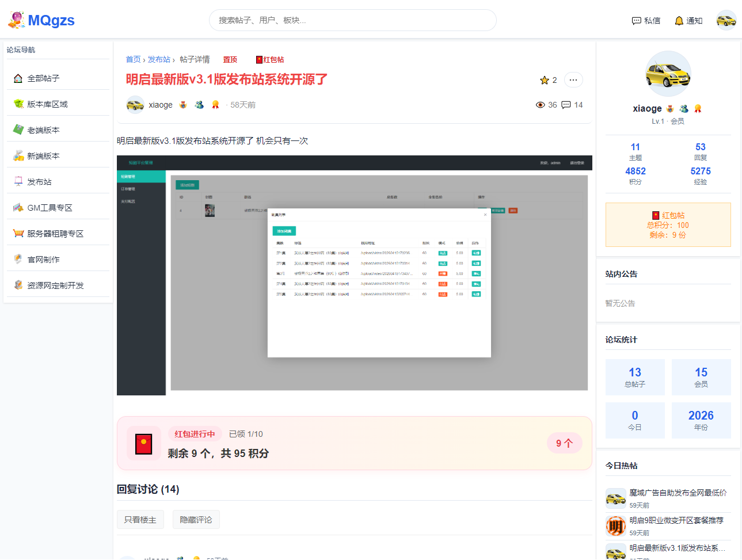
Task: Open notifications via the 通知 bell icon
Action: tap(679, 21)
